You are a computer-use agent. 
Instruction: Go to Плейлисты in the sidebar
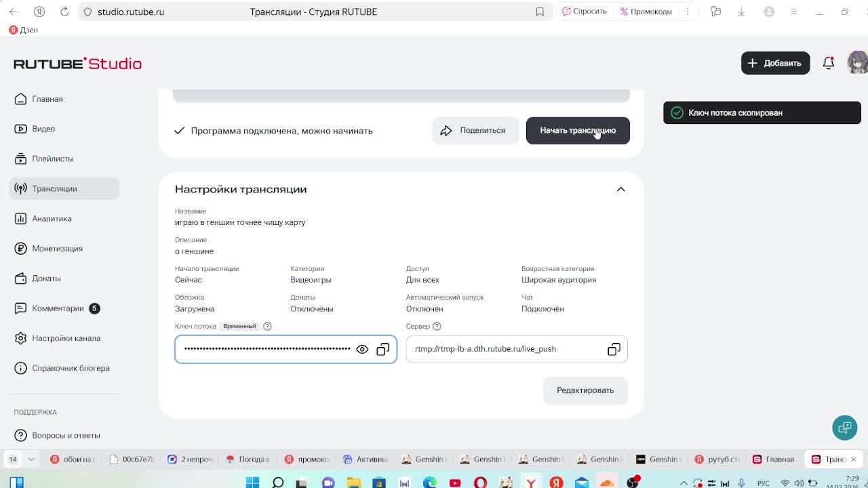pyautogui.click(x=64, y=159)
